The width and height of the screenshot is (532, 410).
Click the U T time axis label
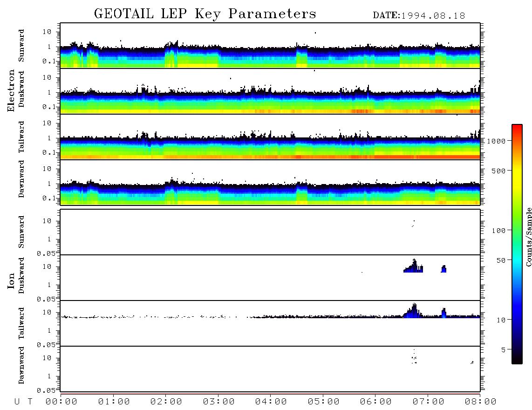coord(24,402)
